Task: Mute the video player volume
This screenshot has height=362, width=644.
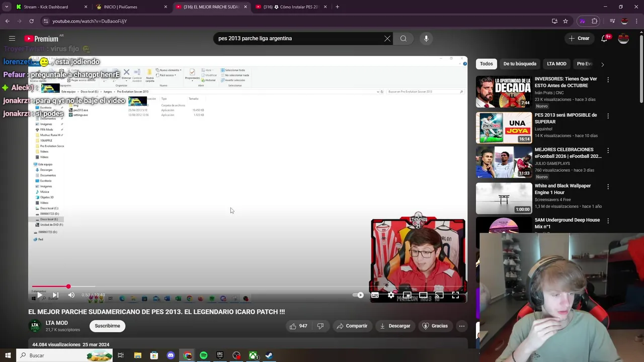Action: [71, 295]
